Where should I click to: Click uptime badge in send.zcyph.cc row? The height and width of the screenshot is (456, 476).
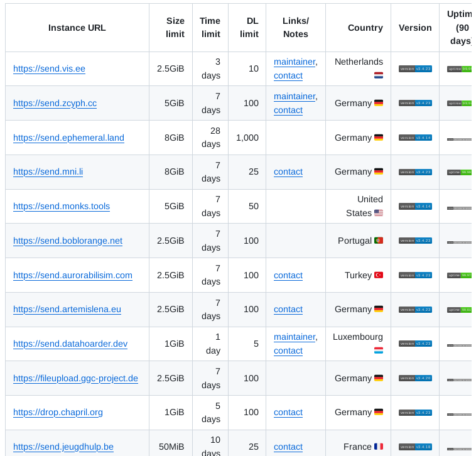pyautogui.click(x=459, y=103)
